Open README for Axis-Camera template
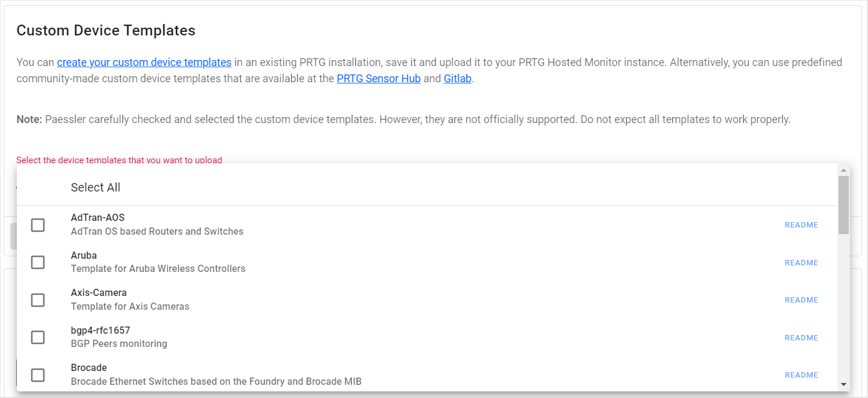868x398 pixels. [801, 300]
